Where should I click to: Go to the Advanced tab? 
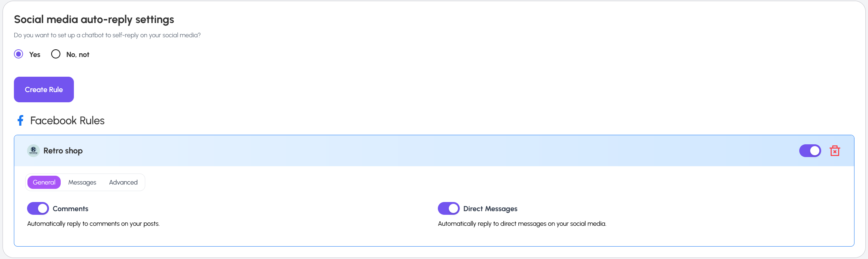click(123, 182)
